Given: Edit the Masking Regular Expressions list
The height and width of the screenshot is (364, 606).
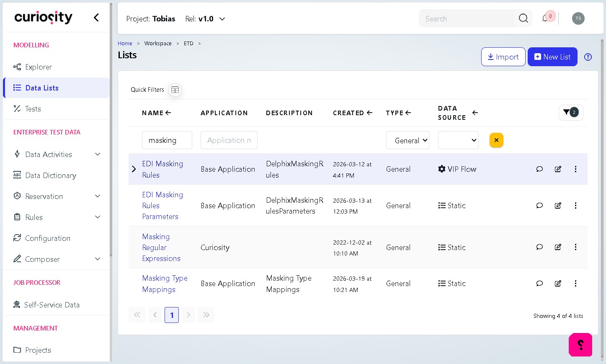Looking at the screenshot, I should [558, 247].
